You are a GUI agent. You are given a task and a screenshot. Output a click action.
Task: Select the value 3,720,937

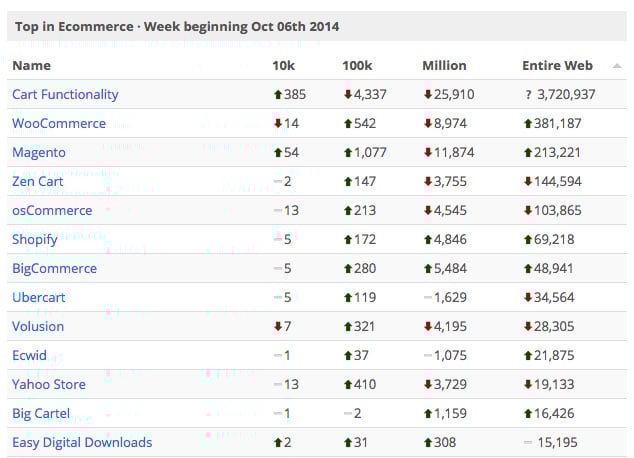(566, 95)
